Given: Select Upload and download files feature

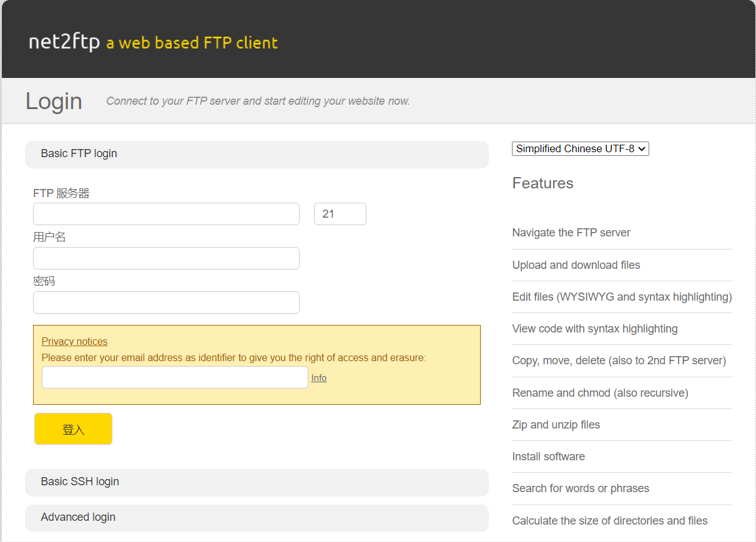Looking at the screenshot, I should tap(576, 265).
